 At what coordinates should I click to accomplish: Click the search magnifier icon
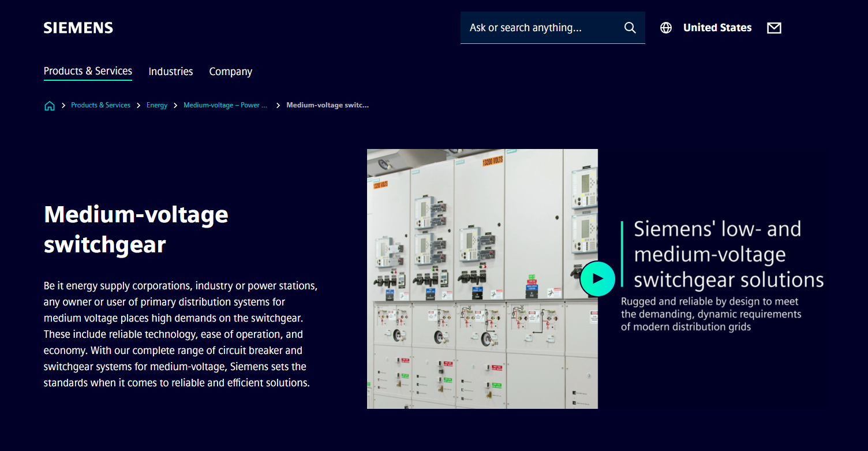630,28
